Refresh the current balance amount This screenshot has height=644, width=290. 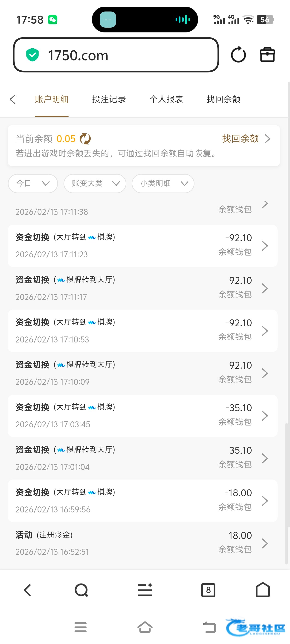85,139
